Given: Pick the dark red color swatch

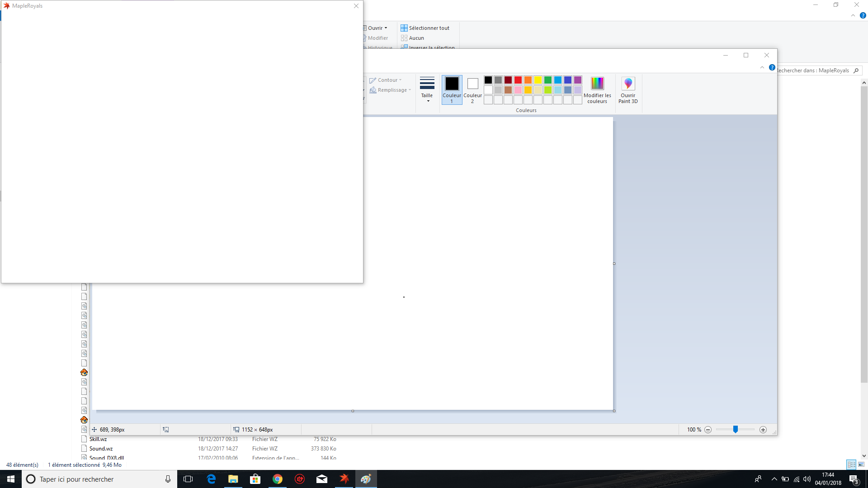Looking at the screenshot, I should [508, 80].
